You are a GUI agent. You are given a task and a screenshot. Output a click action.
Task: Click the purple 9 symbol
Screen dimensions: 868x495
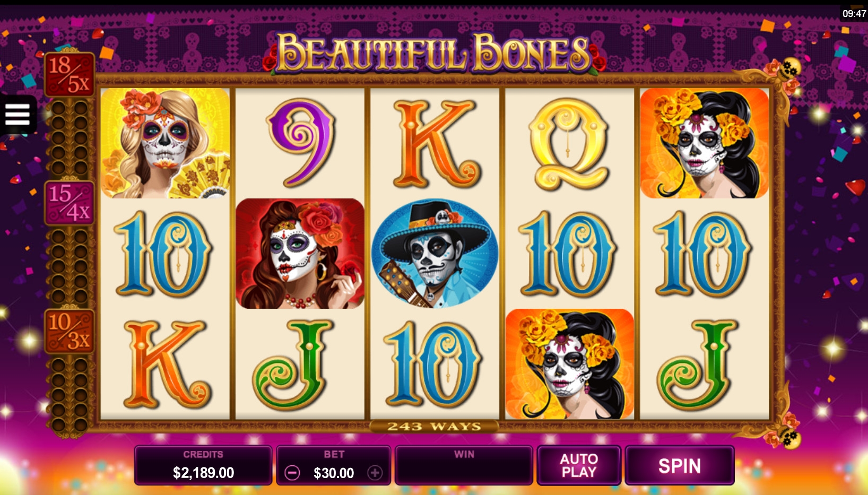click(x=301, y=143)
